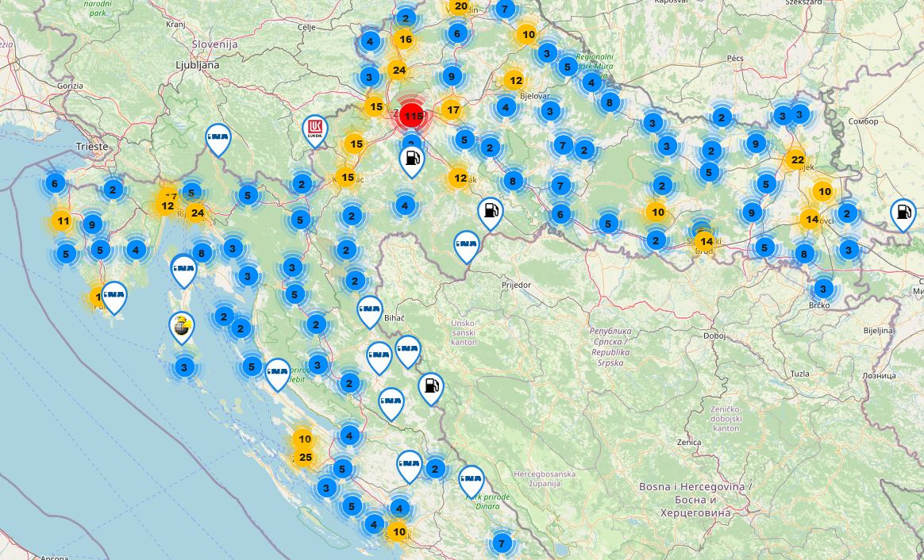Expand the yellow 16 cluster north of Zagreb

405,39
